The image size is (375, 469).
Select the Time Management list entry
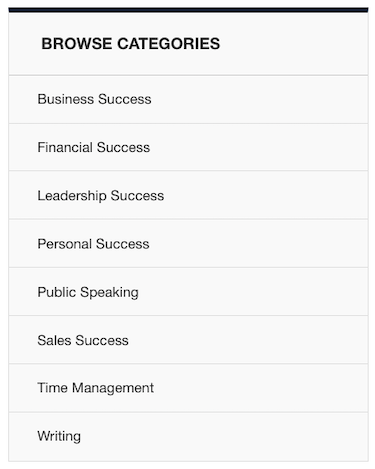(188, 388)
